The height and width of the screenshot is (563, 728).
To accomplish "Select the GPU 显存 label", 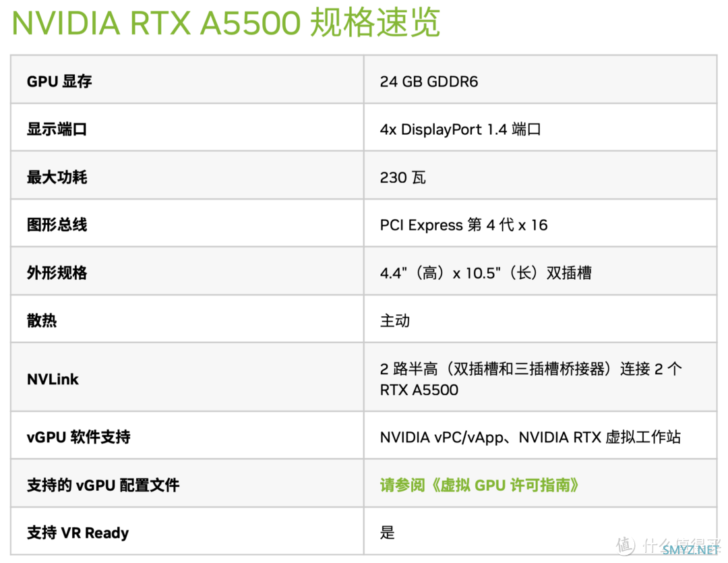I will (x=59, y=82).
